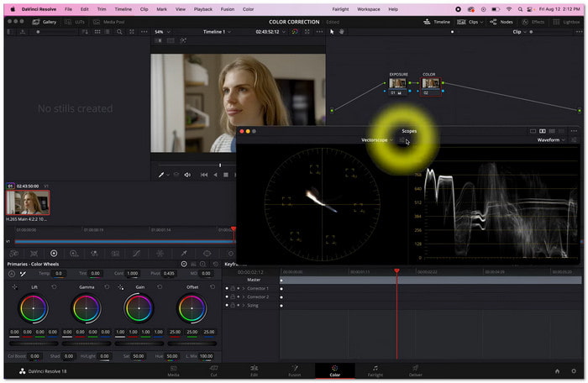The image size is (588, 383).
Task: Stop playback in the viewer
Action: coord(226,175)
